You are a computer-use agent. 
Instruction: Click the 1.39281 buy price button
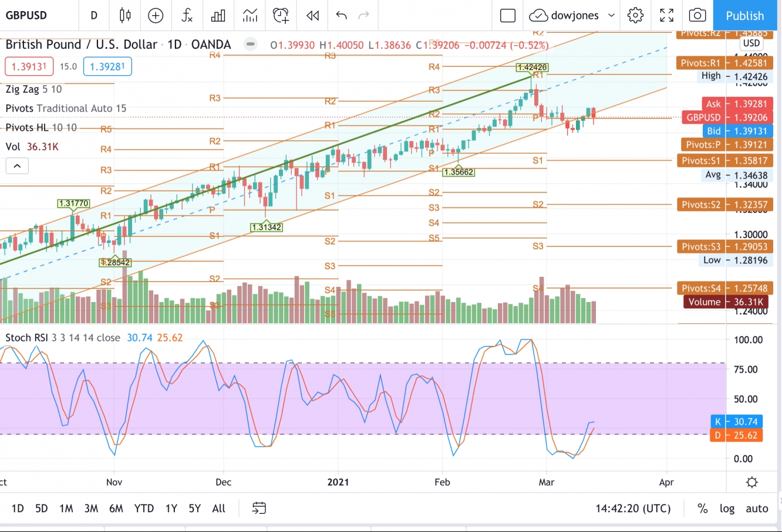tap(107, 66)
